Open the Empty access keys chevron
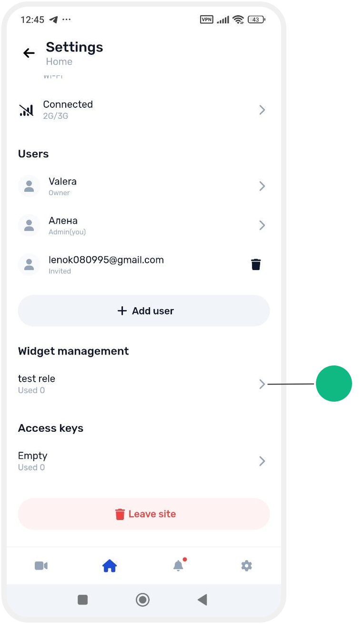 coord(262,461)
